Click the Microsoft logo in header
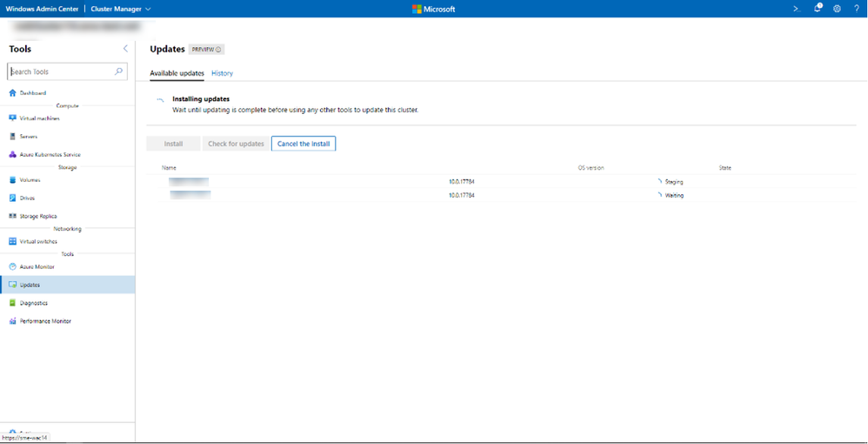The image size is (868, 444). 433,9
